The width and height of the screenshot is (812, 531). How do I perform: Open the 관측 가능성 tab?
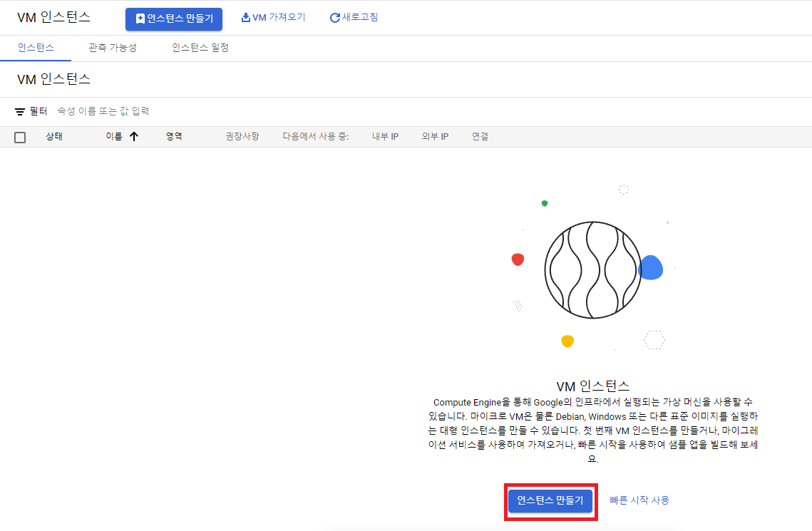click(113, 48)
